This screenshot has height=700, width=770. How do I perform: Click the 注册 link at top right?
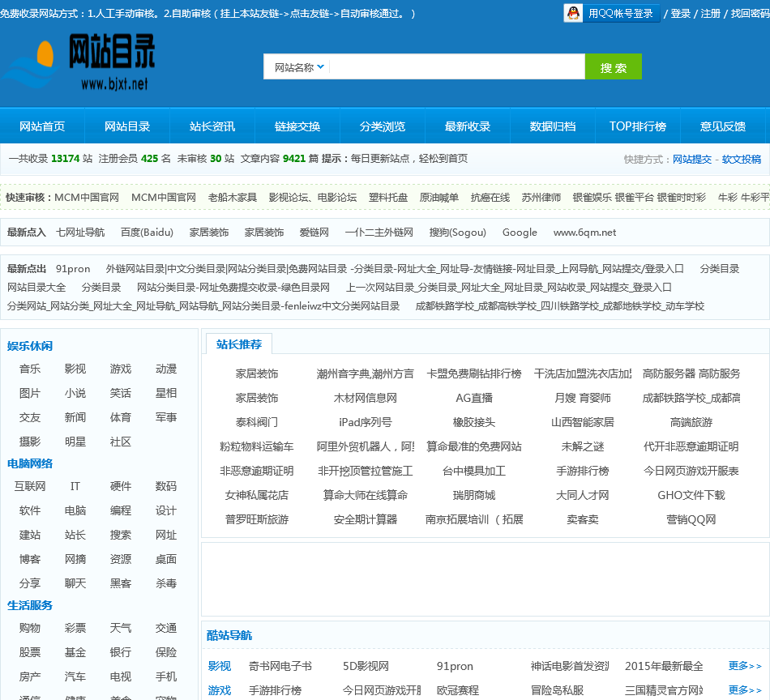(710, 14)
